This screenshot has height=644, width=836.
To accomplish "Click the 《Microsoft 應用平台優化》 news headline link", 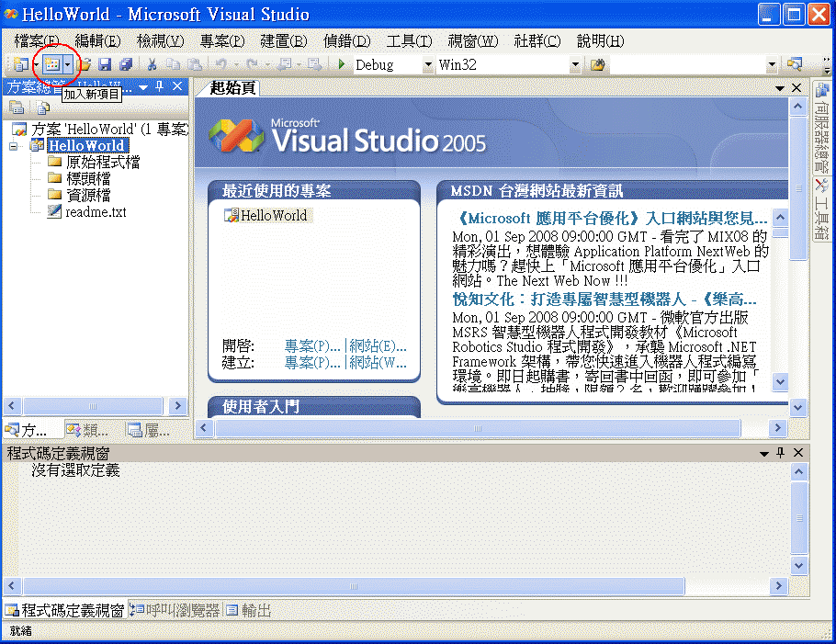I will tap(612, 218).
